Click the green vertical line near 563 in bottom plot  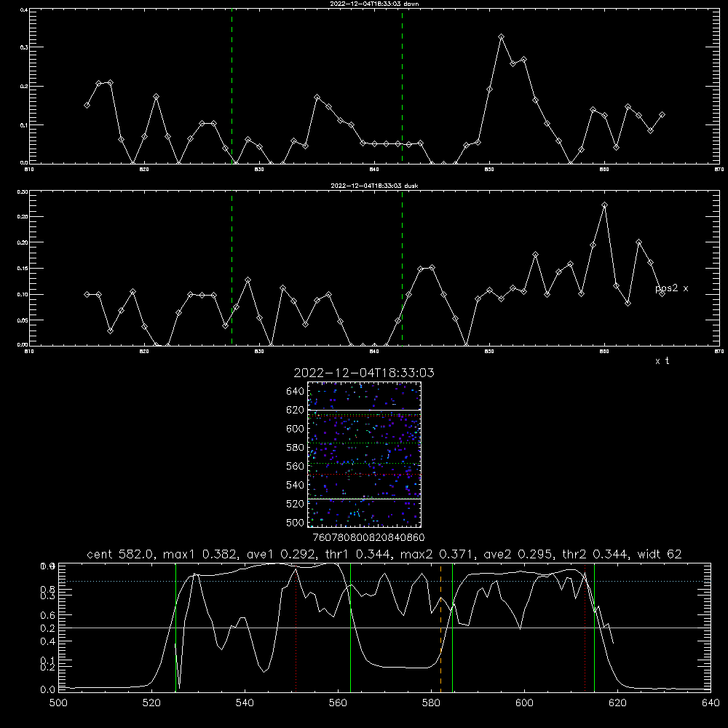pyautogui.click(x=351, y=628)
